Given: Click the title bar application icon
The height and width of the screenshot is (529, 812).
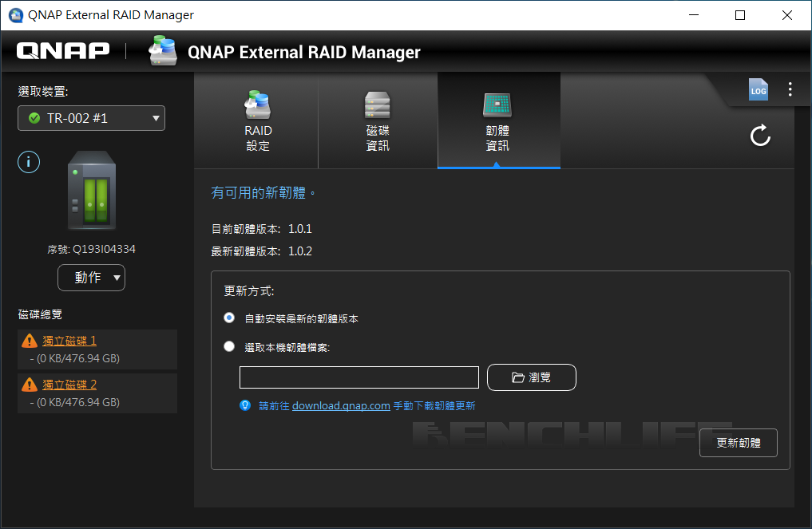Looking at the screenshot, I should (x=15, y=15).
